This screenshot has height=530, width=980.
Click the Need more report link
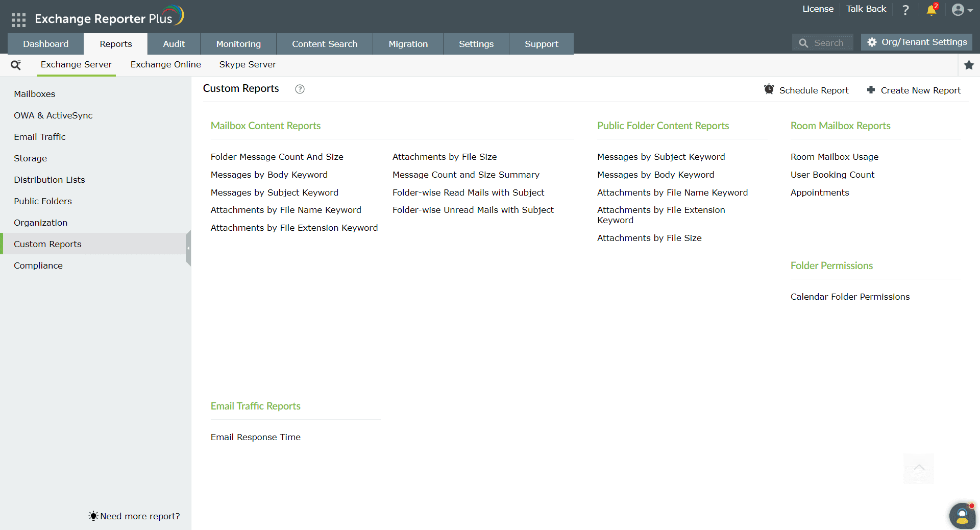[x=139, y=516]
